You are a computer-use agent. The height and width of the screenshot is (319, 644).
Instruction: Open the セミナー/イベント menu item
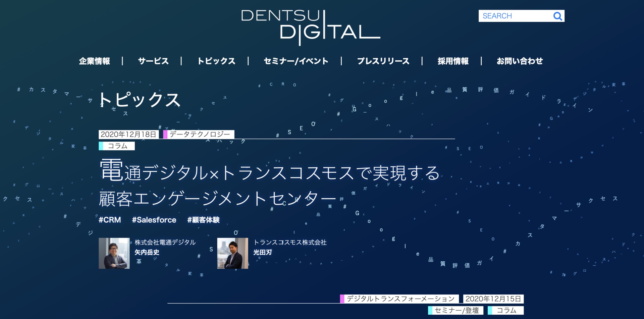click(x=296, y=61)
